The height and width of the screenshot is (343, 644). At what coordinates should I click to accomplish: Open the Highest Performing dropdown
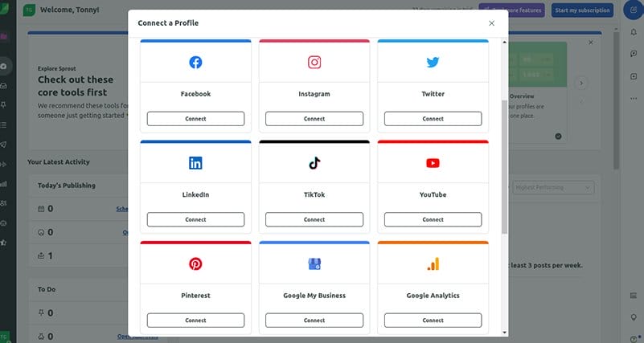coord(553,187)
